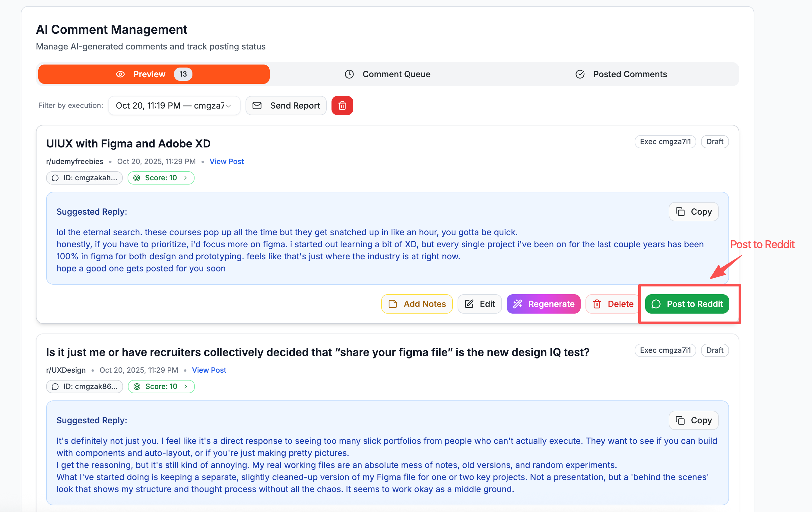Click the clock icon beside Comment Queue

click(x=349, y=74)
